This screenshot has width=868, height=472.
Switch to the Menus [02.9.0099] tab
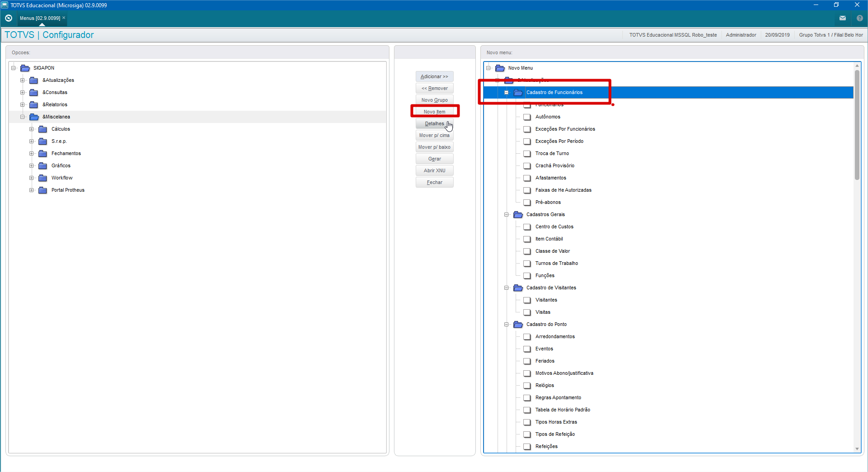[x=40, y=18]
